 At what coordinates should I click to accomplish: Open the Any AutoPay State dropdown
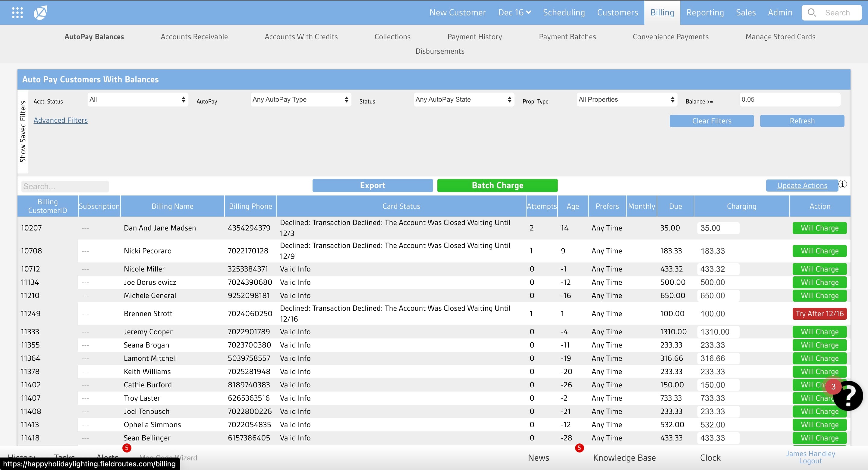464,100
